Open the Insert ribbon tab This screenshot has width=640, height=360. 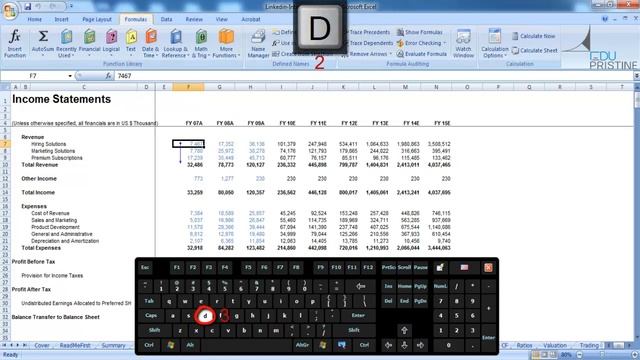point(61,19)
